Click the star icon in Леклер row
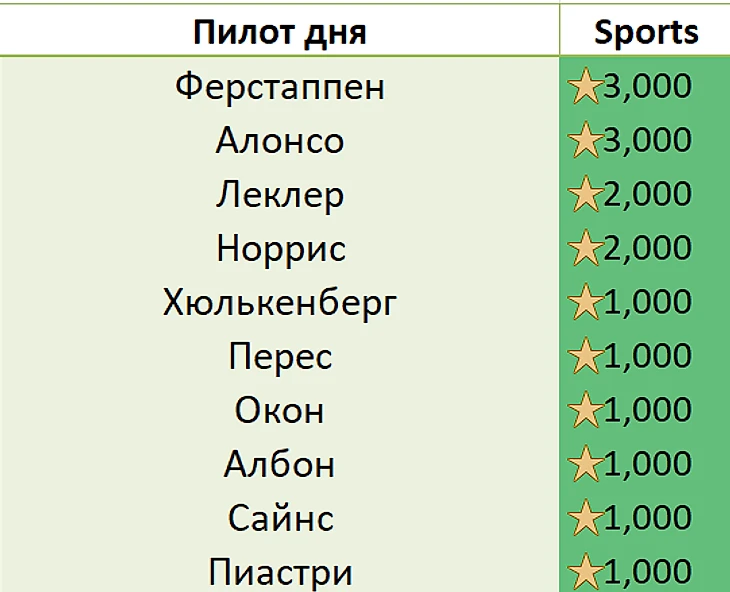This screenshot has width=730, height=592. (583, 195)
